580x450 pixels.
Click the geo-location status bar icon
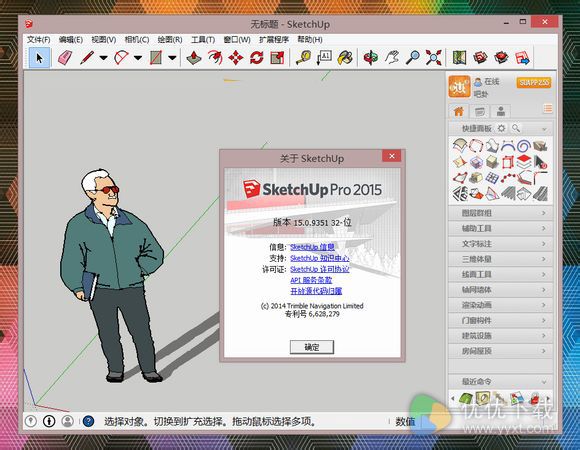(x=31, y=421)
